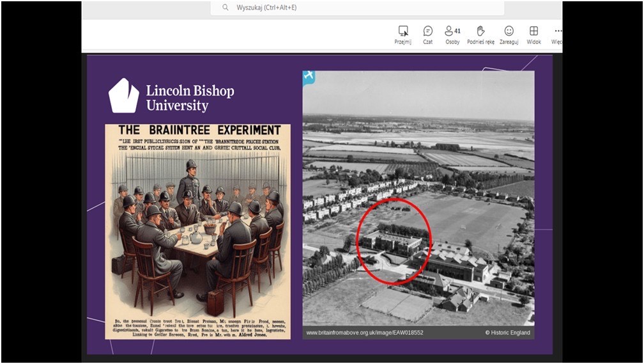
Task: Open the Zareaguj reactions menu
Action: click(x=509, y=31)
